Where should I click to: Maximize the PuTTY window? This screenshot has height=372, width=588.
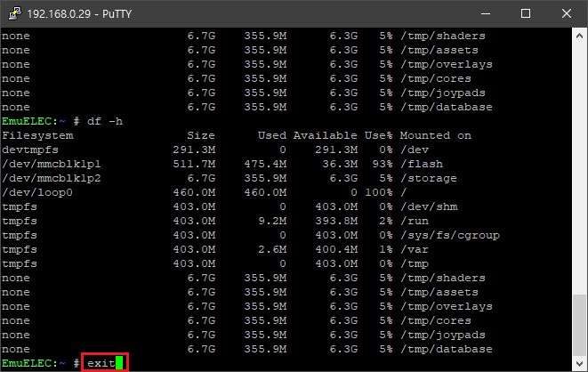pyautogui.click(x=526, y=14)
